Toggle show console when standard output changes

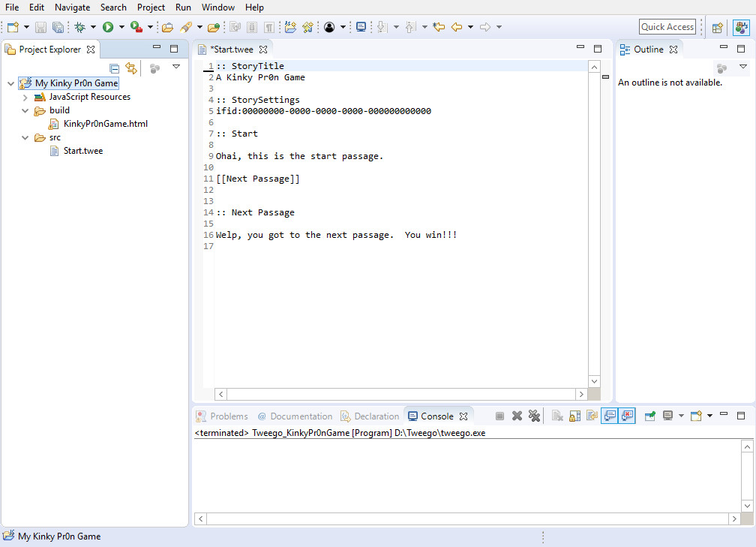pyautogui.click(x=609, y=416)
